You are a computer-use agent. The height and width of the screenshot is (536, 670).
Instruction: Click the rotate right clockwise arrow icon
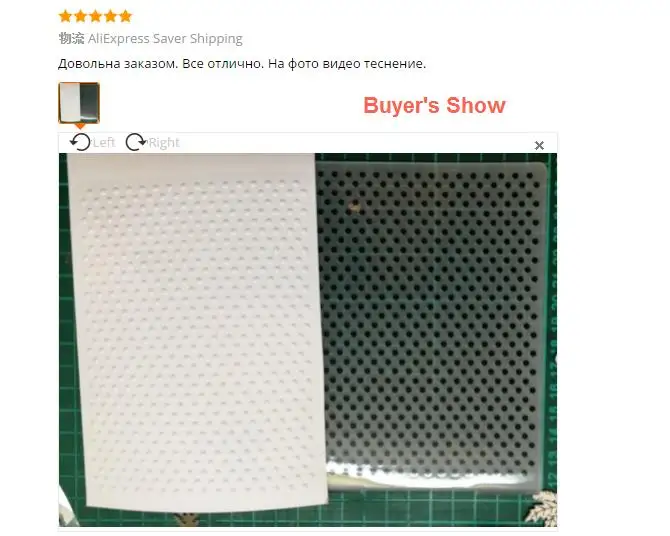[136, 142]
